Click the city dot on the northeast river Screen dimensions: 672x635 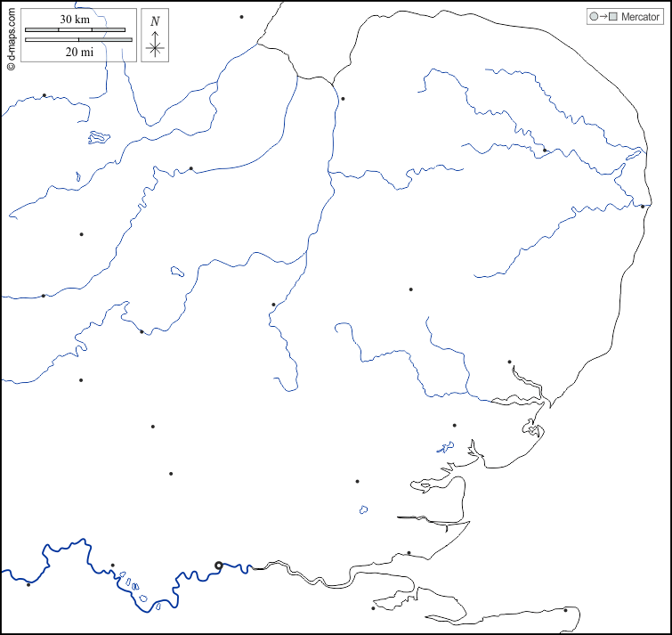[x=545, y=151]
